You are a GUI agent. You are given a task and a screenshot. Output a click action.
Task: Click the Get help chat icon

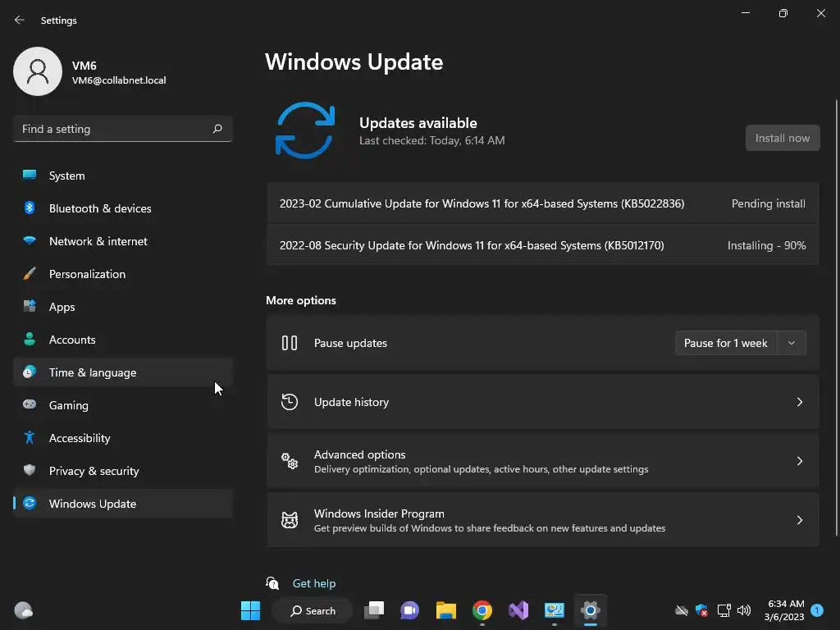[272, 583]
